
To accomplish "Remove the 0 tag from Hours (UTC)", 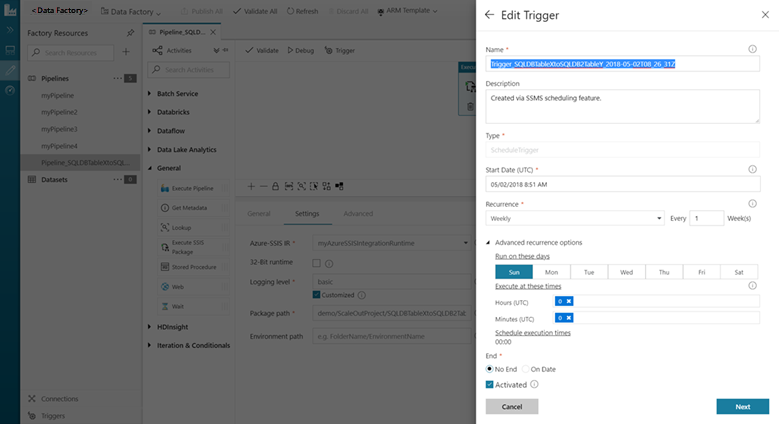I will 569,301.
